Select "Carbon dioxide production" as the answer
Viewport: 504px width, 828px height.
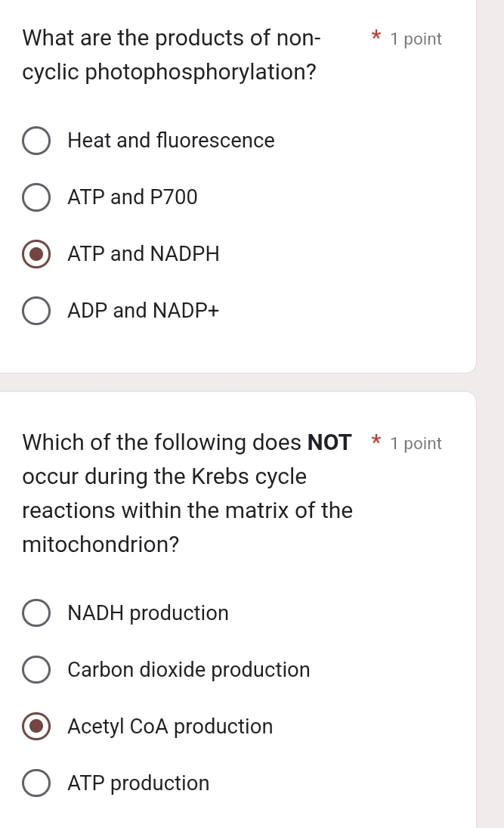tap(36, 669)
